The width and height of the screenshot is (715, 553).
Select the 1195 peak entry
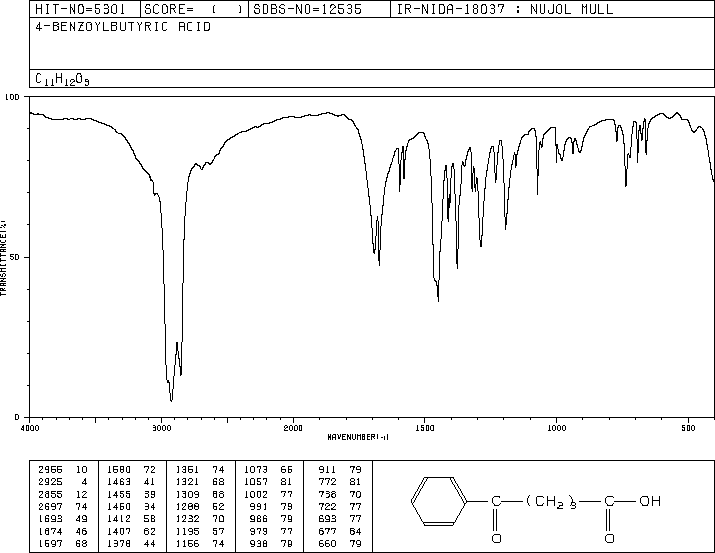pyautogui.click(x=187, y=531)
